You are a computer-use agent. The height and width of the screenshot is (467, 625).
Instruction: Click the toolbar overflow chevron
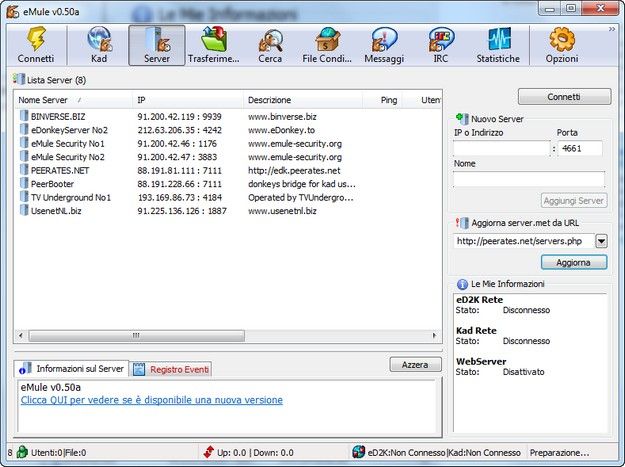[611, 29]
